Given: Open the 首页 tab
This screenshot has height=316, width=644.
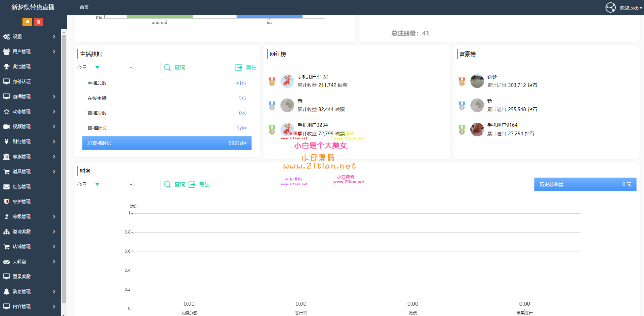Looking at the screenshot, I should (84, 7).
